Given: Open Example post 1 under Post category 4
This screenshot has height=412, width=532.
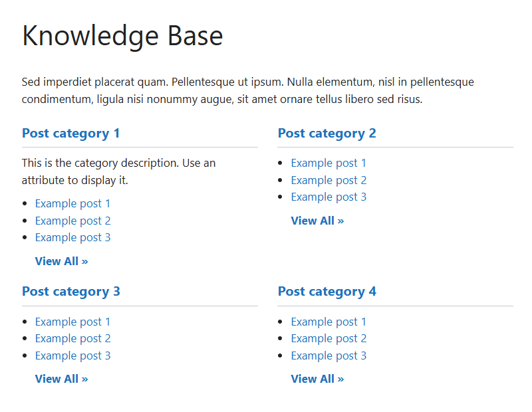Looking at the screenshot, I should (x=329, y=322).
